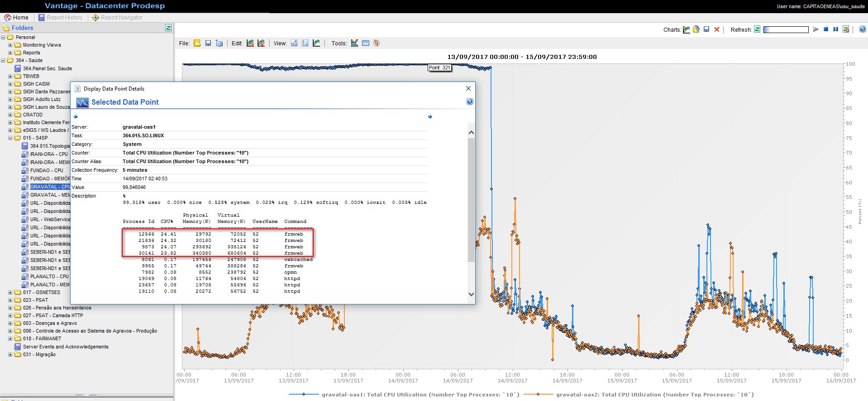Click the Point: 321 tooltip on chart
The height and width of the screenshot is (401, 868).
point(440,68)
